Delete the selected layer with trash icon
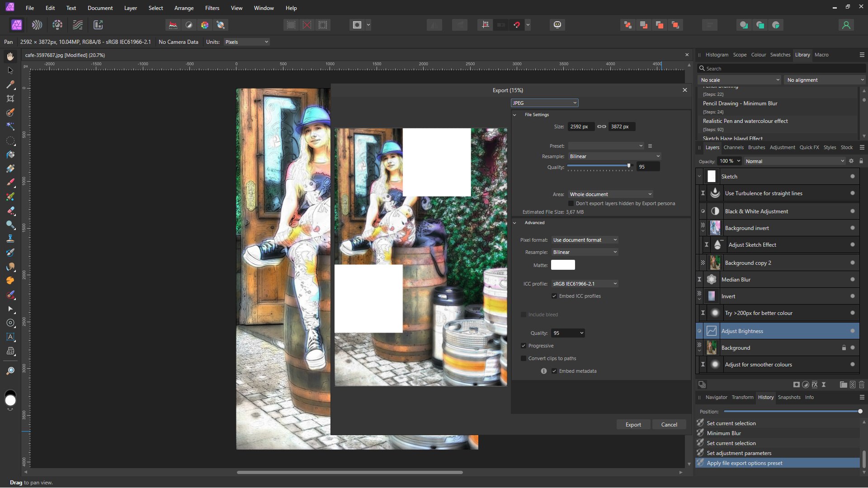868x488 pixels. [862, 385]
